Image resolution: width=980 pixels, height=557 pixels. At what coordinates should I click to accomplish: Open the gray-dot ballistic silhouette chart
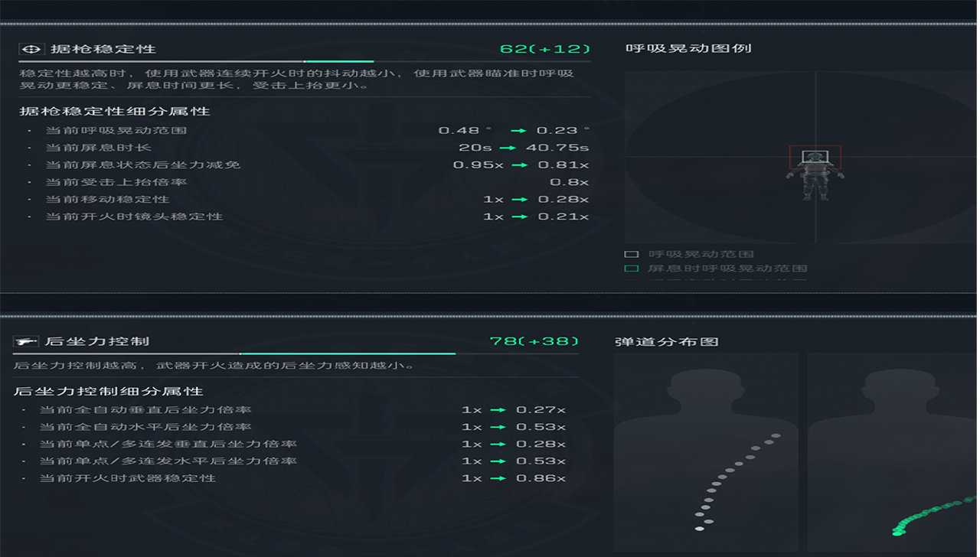[x=706, y=453]
